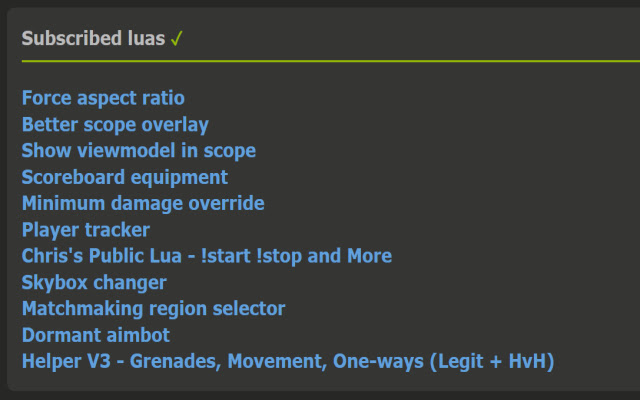Open Helper V3 Grenades, Movement link
The width and height of the screenshot is (640, 400).
tap(288, 361)
